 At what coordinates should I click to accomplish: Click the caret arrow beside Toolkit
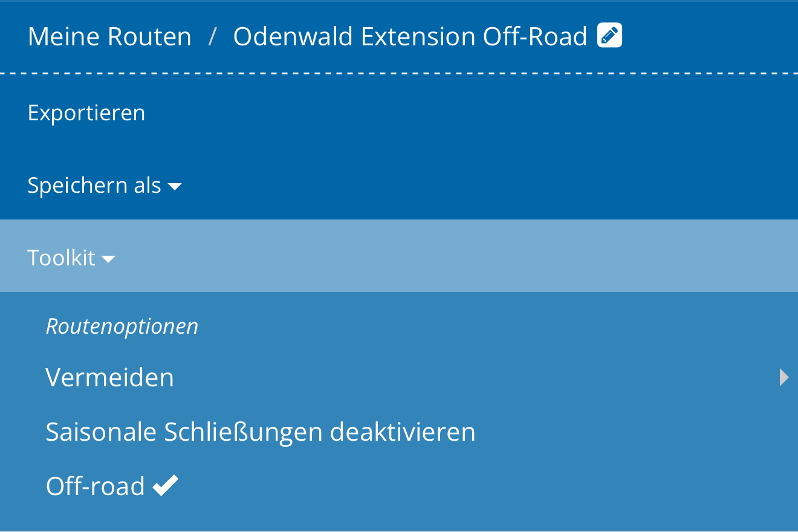point(108,259)
